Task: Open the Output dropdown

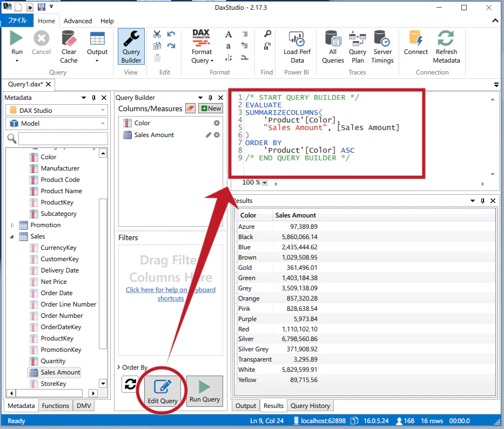Action: (97, 60)
